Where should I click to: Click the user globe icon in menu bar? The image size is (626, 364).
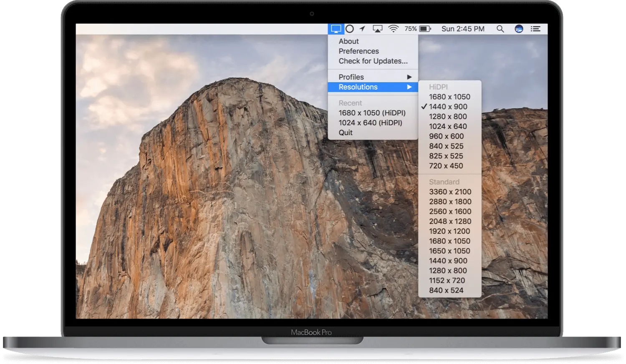tap(519, 29)
